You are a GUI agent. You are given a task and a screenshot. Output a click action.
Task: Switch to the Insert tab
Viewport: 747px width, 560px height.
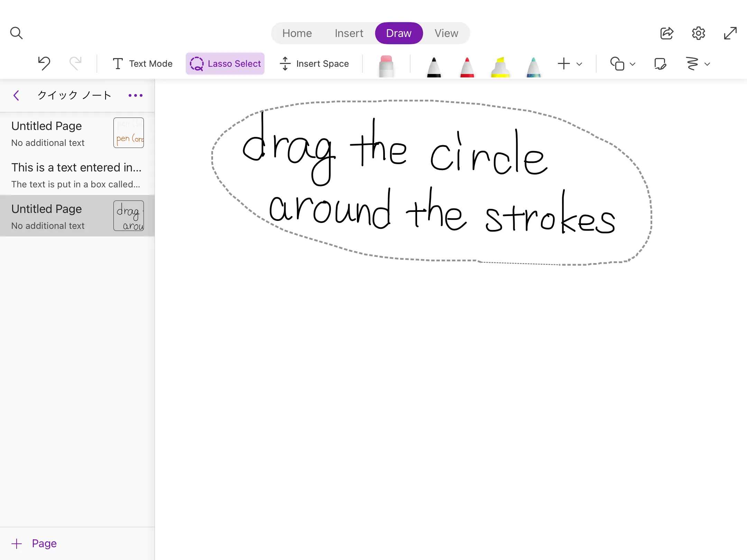(349, 33)
